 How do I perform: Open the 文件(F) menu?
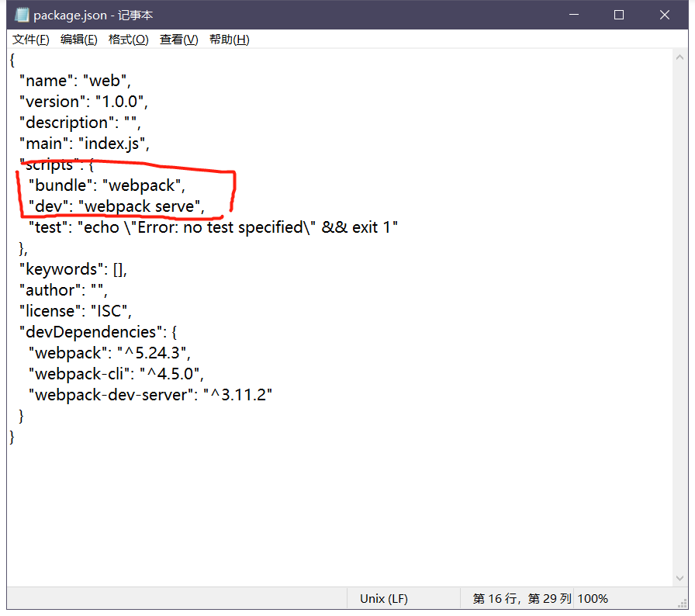[30, 40]
